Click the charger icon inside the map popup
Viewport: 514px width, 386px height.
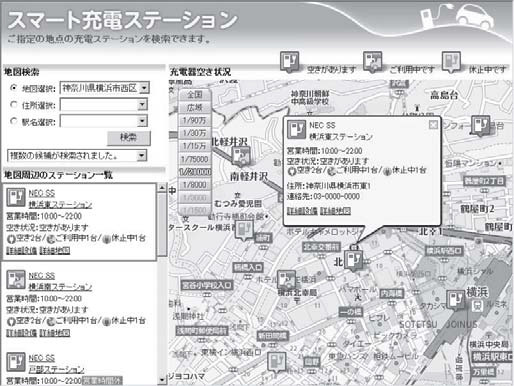click(296, 130)
